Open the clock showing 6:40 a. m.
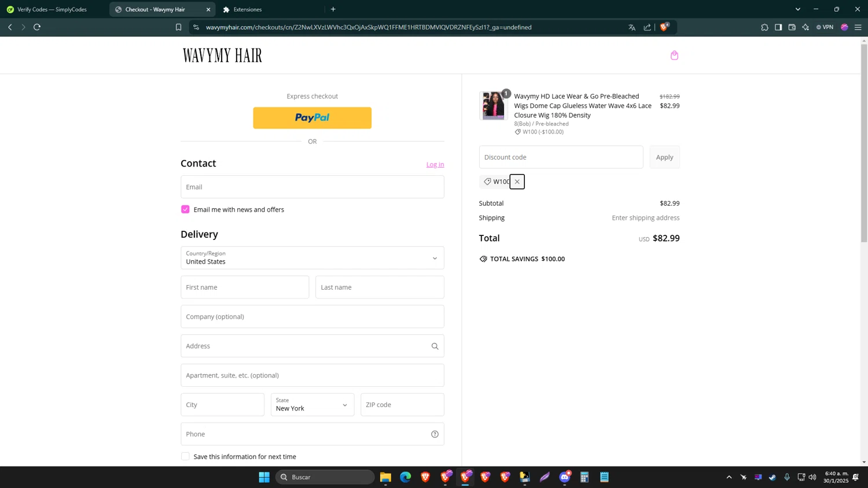 click(x=836, y=477)
